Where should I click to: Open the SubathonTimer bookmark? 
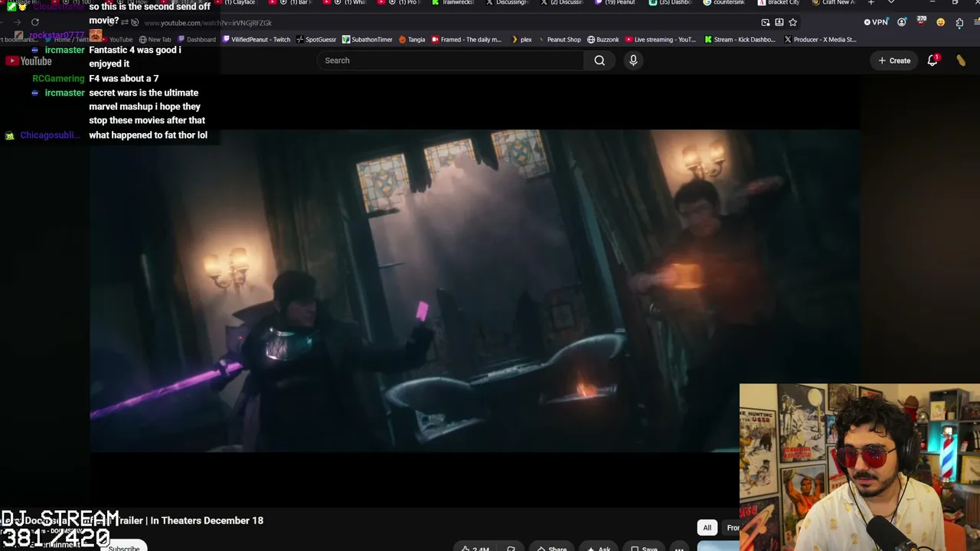coord(367,40)
